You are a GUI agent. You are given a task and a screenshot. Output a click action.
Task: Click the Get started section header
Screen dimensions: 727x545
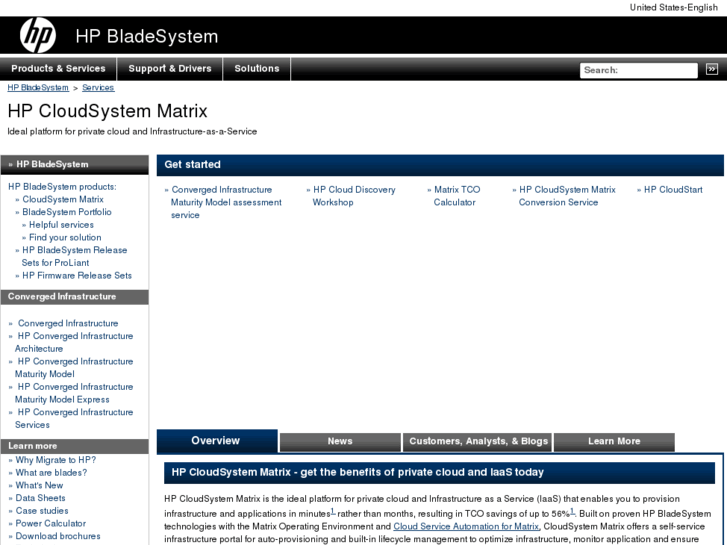(x=440, y=165)
